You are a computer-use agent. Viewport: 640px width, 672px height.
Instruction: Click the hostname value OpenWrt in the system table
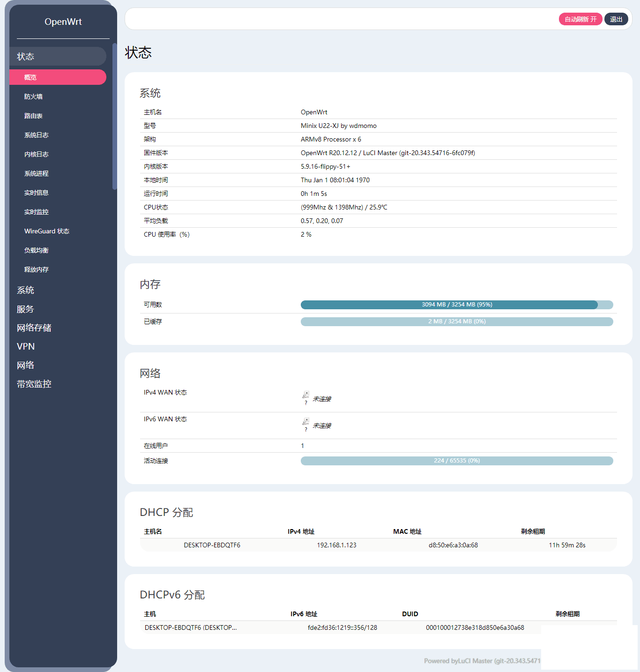(x=314, y=112)
